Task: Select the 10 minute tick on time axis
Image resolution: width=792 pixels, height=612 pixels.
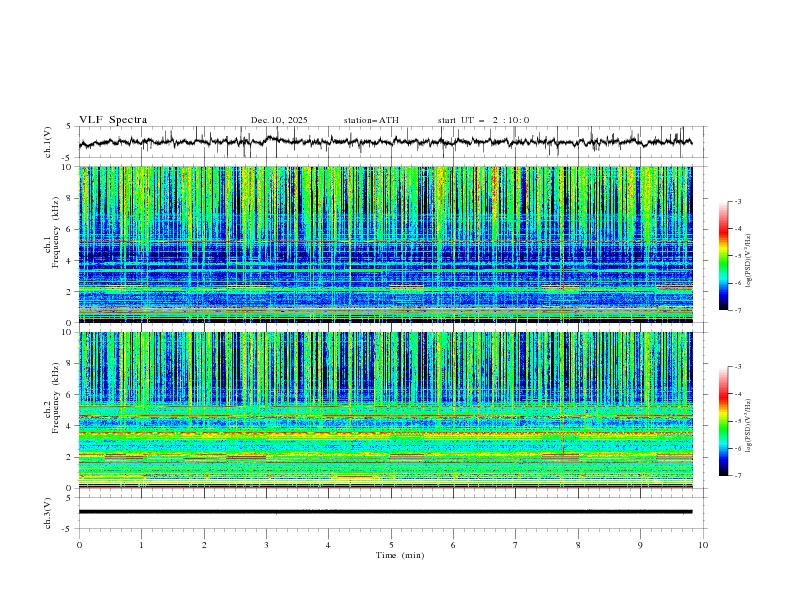Action: [703, 545]
